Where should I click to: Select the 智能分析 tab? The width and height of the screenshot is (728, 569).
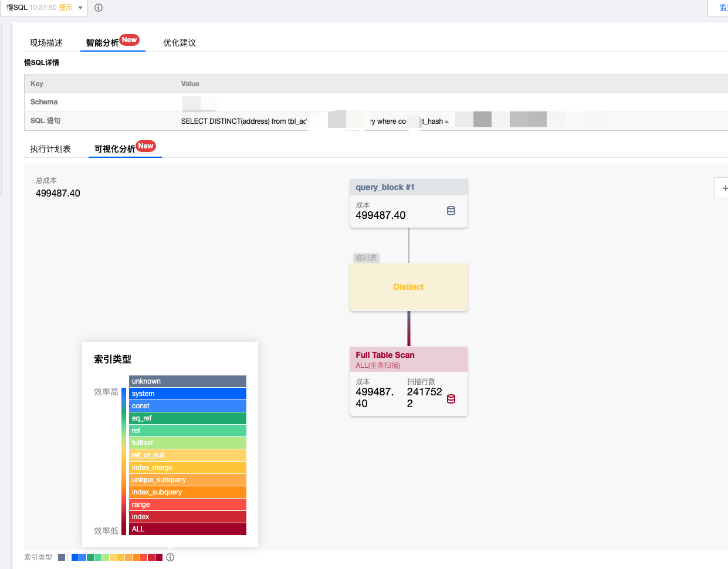click(103, 43)
